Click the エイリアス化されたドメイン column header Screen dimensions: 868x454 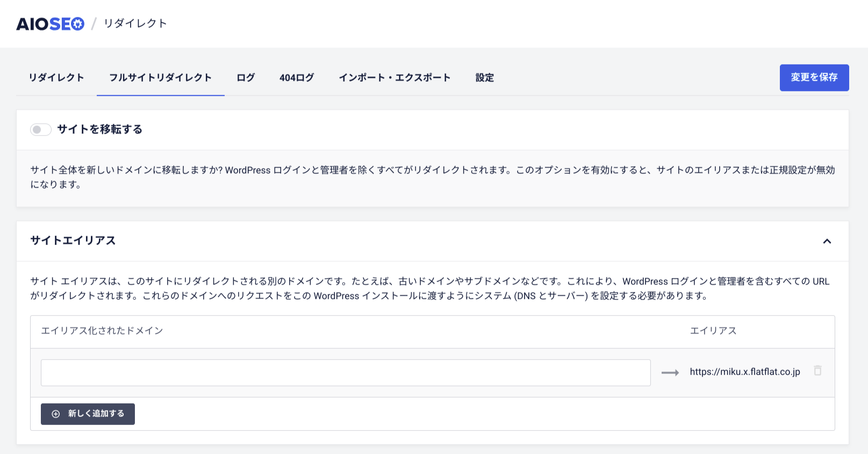pos(102,331)
